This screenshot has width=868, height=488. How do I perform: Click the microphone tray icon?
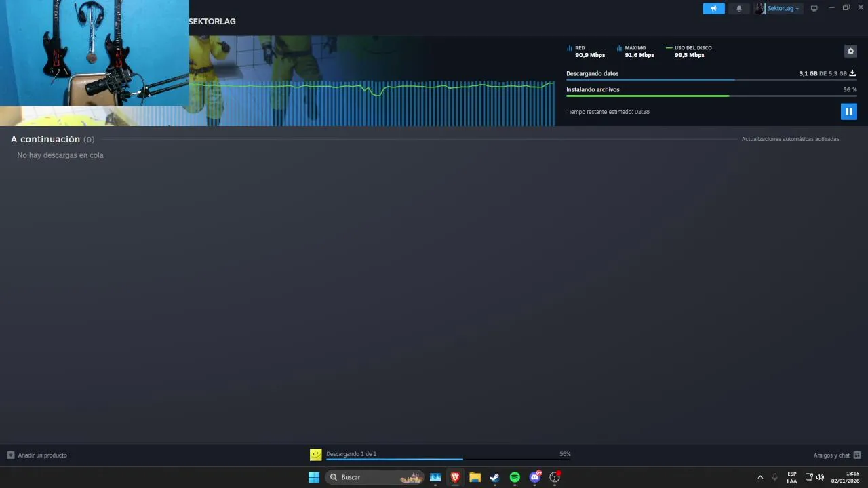pos(774,477)
